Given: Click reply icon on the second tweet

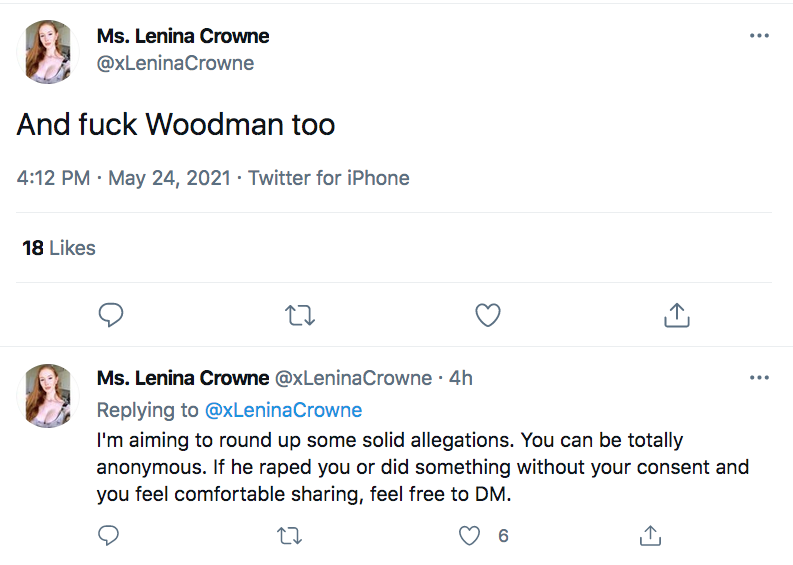Looking at the screenshot, I should [109, 536].
